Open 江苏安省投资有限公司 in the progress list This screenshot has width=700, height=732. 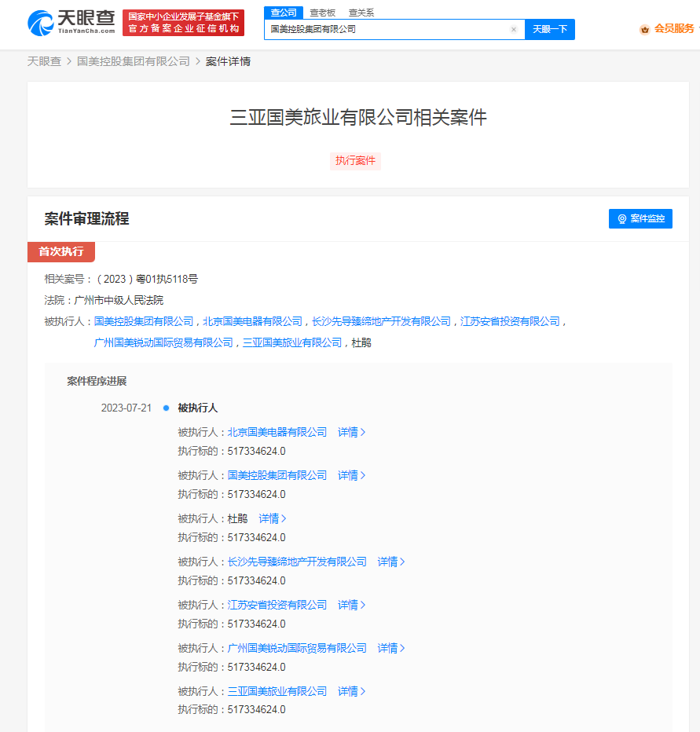pos(277,605)
